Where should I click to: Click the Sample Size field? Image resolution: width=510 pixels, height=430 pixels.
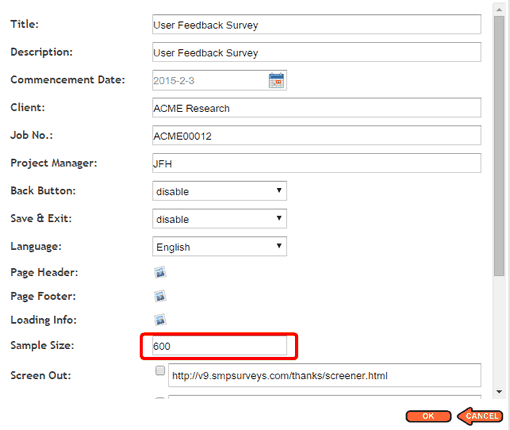[x=219, y=346]
